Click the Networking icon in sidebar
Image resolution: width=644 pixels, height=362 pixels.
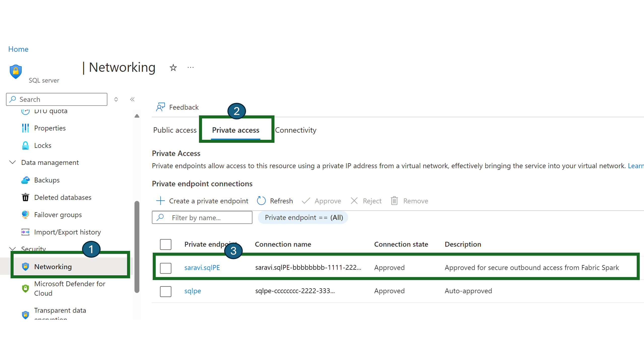click(25, 266)
